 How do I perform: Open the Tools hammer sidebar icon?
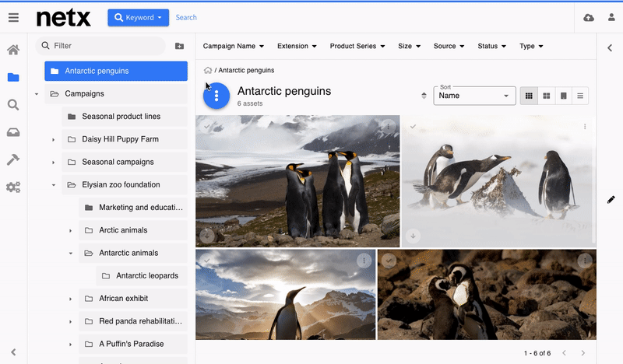13,159
